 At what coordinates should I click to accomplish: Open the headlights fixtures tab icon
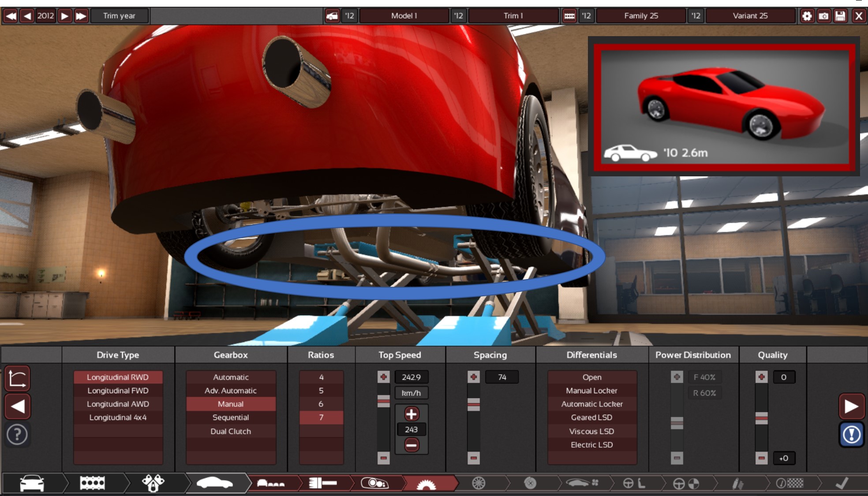[x=374, y=483]
